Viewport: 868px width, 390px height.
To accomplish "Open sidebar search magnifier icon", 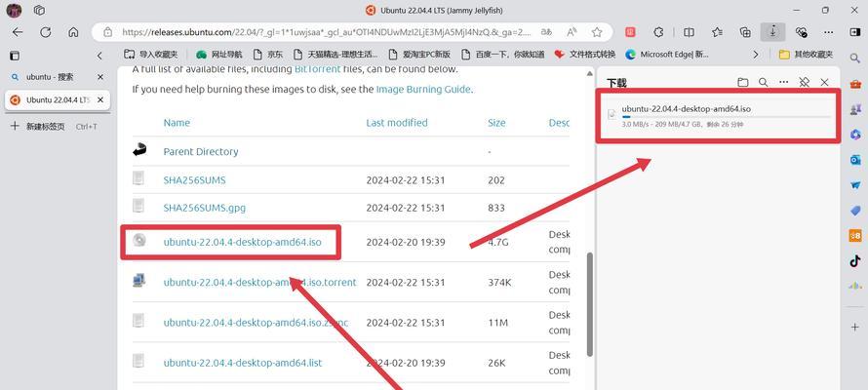I will tap(855, 58).
